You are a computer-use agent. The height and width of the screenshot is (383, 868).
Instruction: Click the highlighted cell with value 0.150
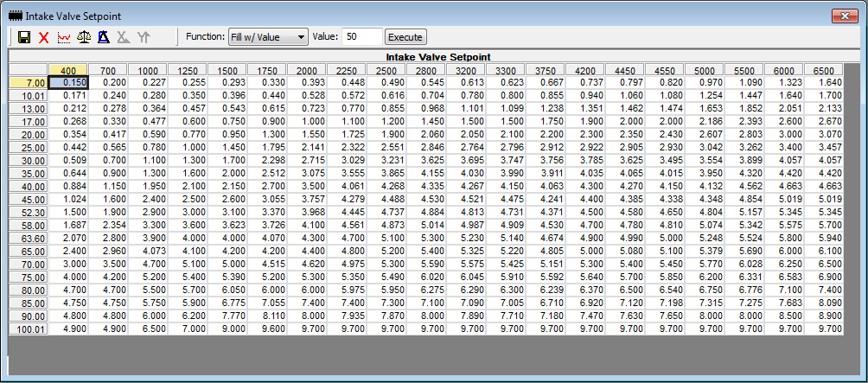pyautogui.click(x=68, y=82)
